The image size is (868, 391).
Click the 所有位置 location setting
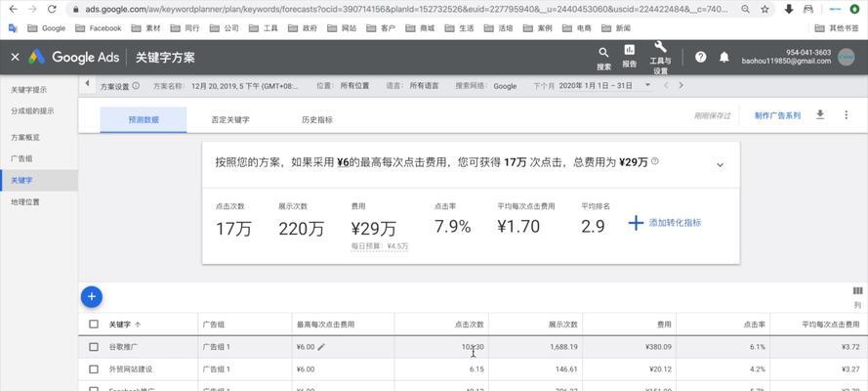pyautogui.click(x=354, y=86)
